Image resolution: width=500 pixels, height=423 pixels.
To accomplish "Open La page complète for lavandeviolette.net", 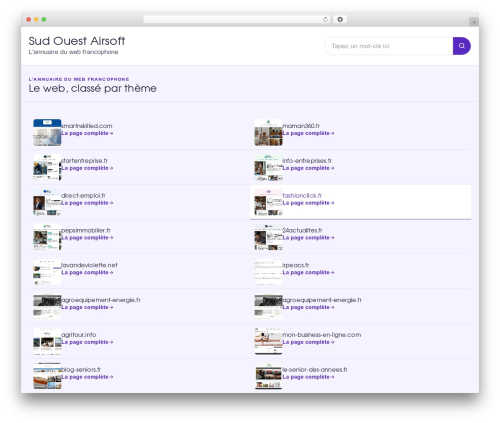I will click(x=87, y=273).
